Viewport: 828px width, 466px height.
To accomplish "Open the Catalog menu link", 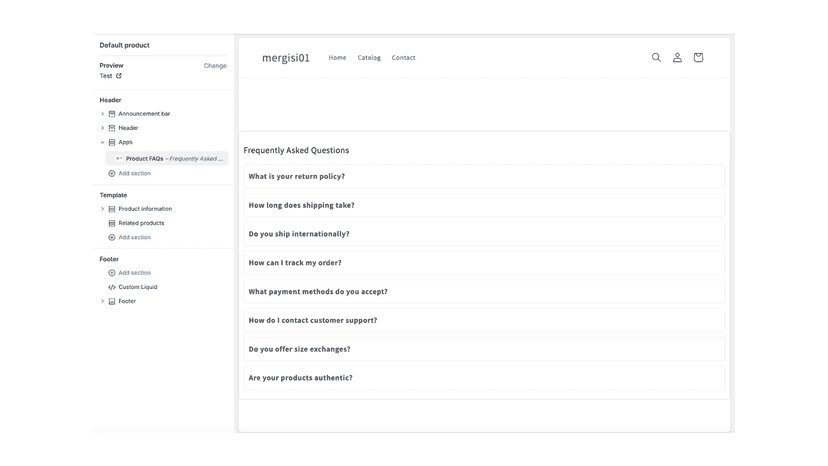I will coord(369,58).
